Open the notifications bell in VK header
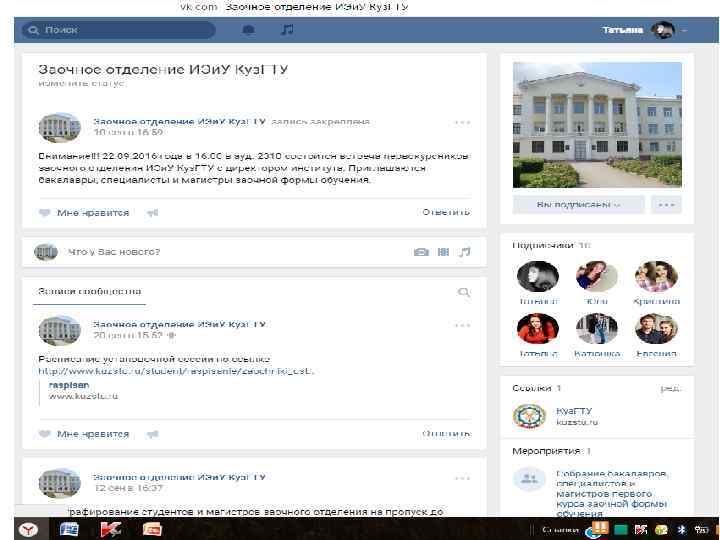This screenshot has width=720, height=540. [x=248, y=30]
